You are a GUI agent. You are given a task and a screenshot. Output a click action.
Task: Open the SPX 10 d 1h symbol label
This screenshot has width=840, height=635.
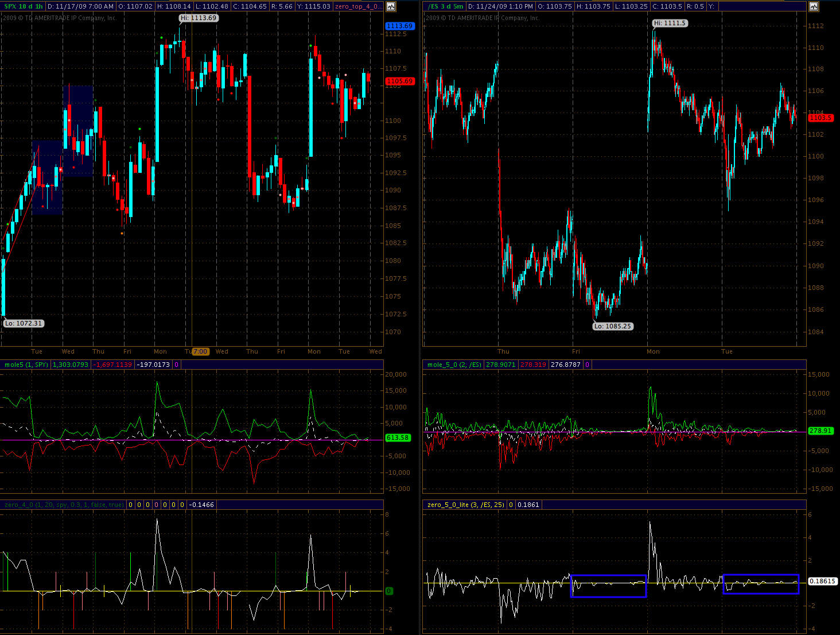[x=24, y=7]
